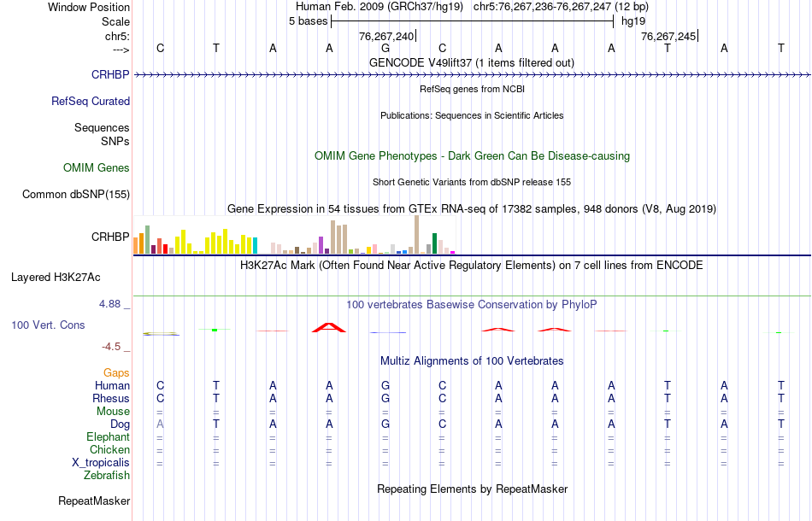Click the CRHBP gene label in GENCODE track
This screenshot has width=812, height=521.
(x=110, y=74)
